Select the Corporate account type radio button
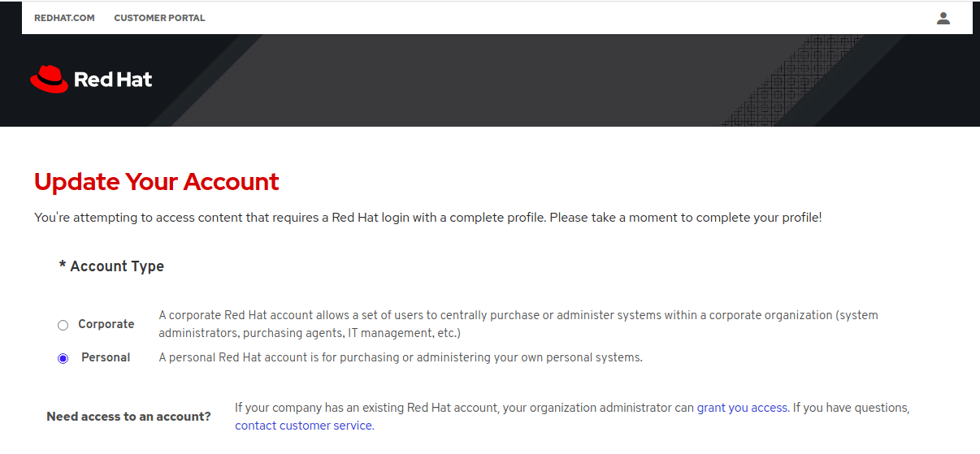Image resolution: width=980 pixels, height=454 pixels. 63,326
